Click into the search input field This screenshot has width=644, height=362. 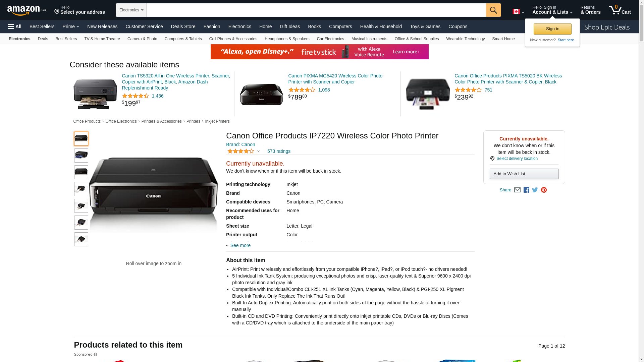coord(316,10)
